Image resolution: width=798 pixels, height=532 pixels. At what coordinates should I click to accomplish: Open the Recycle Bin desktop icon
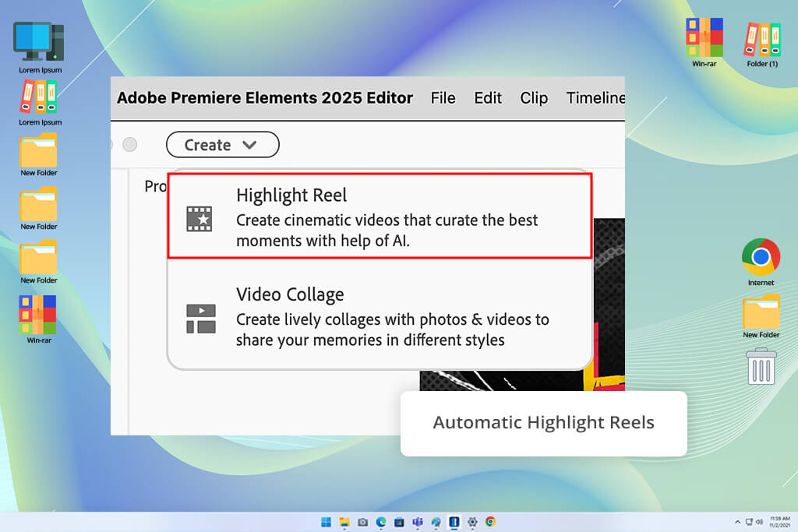[x=761, y=366]
